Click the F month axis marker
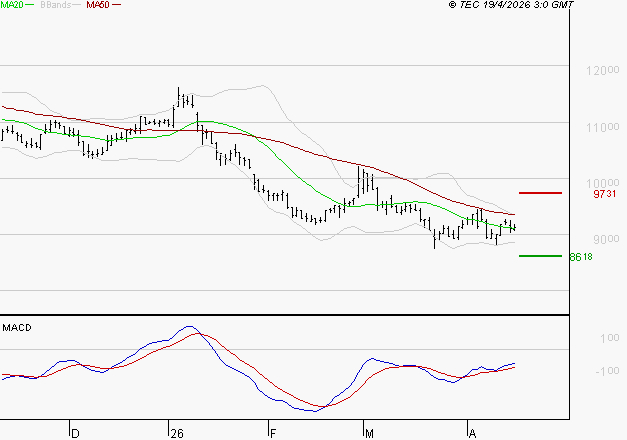This screenshot has height=440, width=627. tap(273, 433)
